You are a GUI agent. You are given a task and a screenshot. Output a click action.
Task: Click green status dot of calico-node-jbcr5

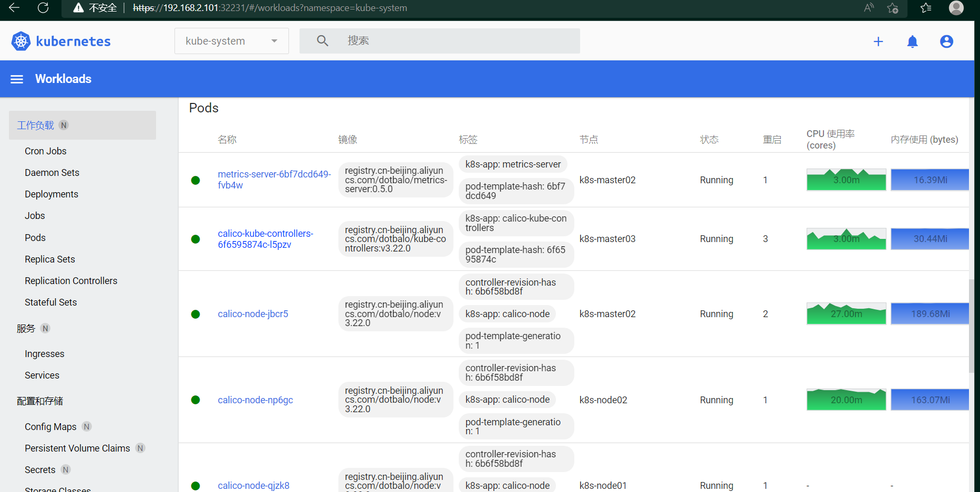(x=195, y=314)
